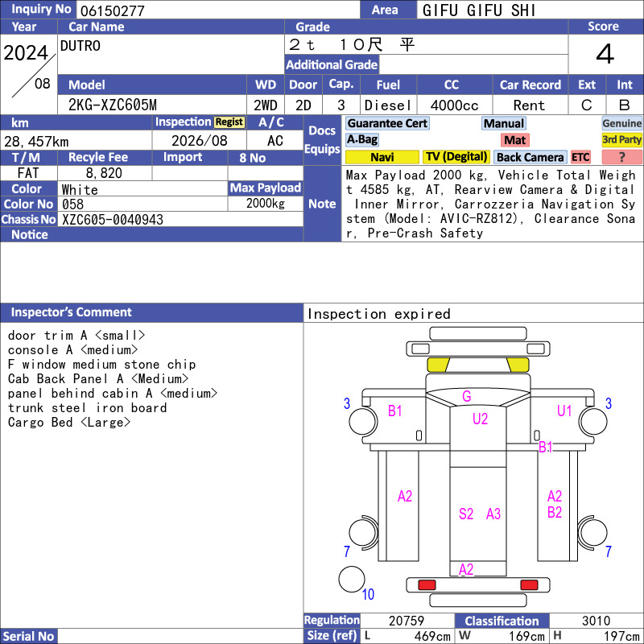Viewport: 644px width, 644px height.
Task: Click the chassis number XZC605-0040943
Action: tap(113, 220)
